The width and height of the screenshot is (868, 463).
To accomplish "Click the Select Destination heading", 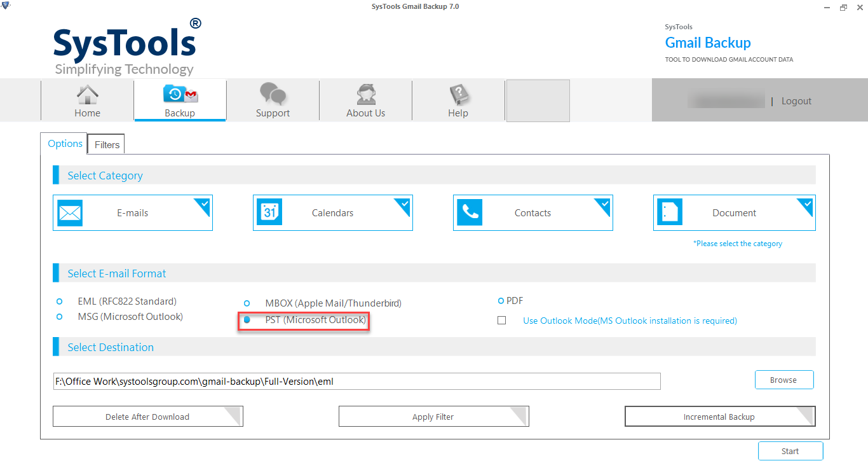I will tap(111, 347).
